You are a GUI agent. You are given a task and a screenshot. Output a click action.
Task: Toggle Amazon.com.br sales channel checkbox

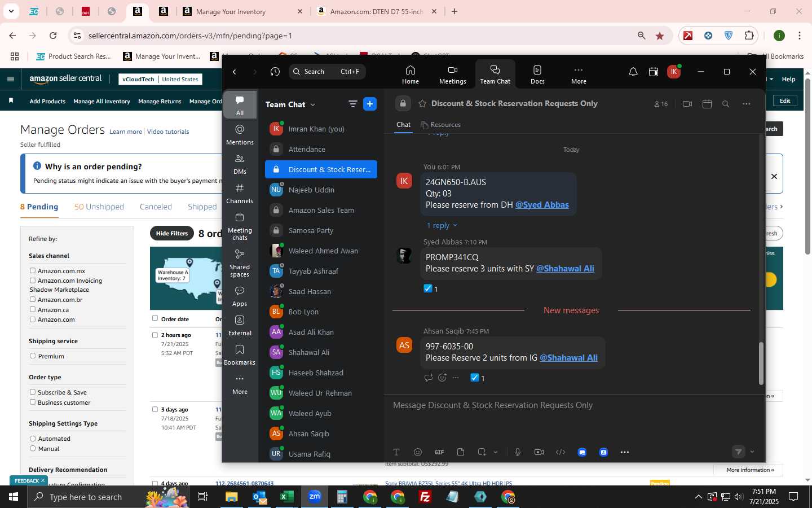tap(33, 300)
